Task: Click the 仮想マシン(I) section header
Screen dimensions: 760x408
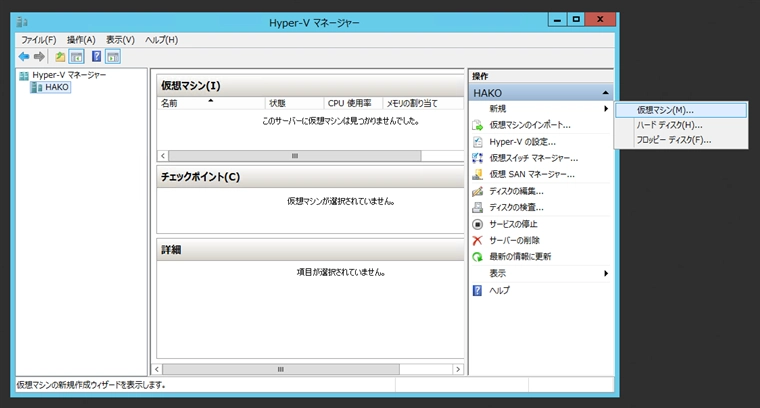Action: tap(310, 86)
